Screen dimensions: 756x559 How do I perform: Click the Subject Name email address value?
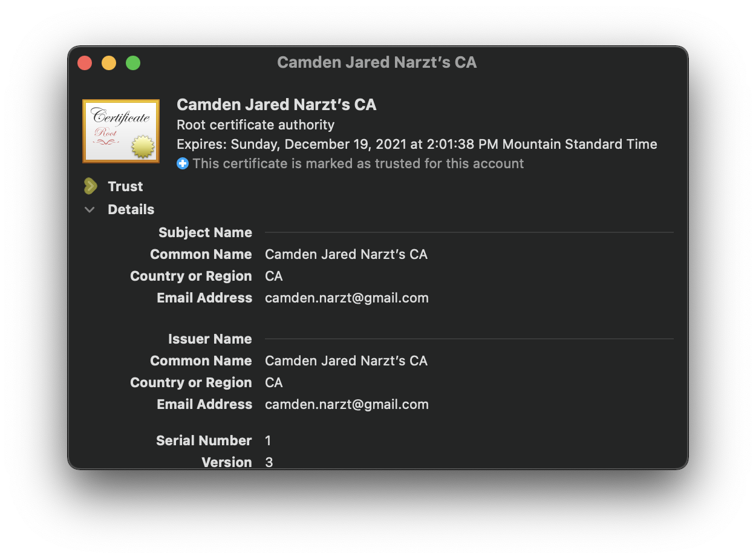[x=347, y=298]
